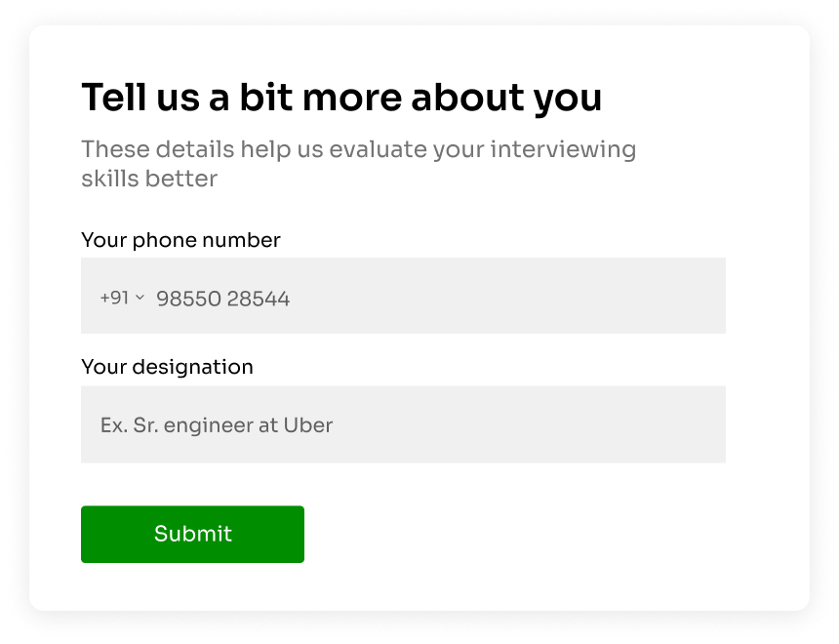Click the word 'Submit' on the button
Viewport: 839px width, 644px height.
[x=193, y=534]
